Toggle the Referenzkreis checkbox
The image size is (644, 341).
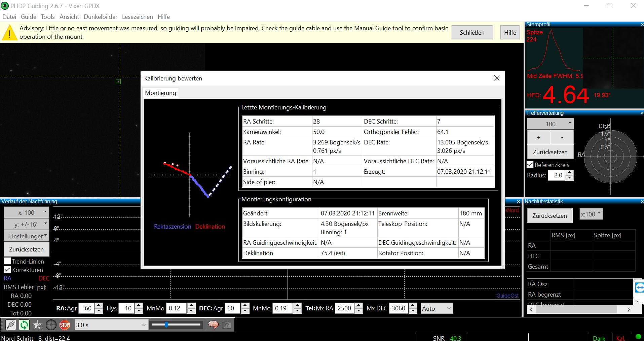[530, 165]
